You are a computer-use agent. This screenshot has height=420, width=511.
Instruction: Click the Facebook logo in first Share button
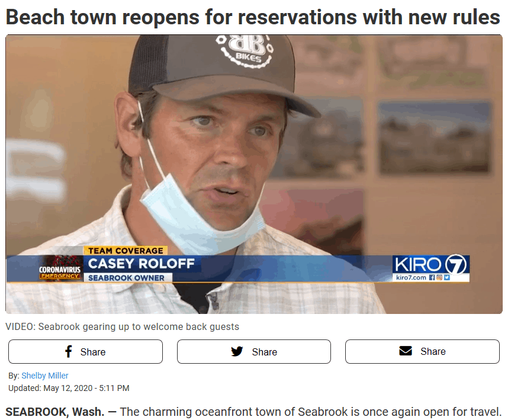[x=69, y=351]
